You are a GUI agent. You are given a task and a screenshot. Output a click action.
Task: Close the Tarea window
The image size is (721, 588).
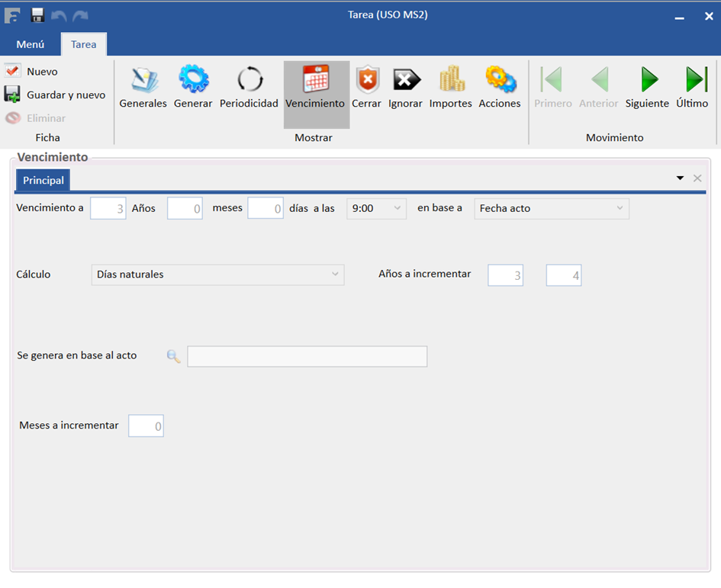pyautogui.click(x=709, y=16)
